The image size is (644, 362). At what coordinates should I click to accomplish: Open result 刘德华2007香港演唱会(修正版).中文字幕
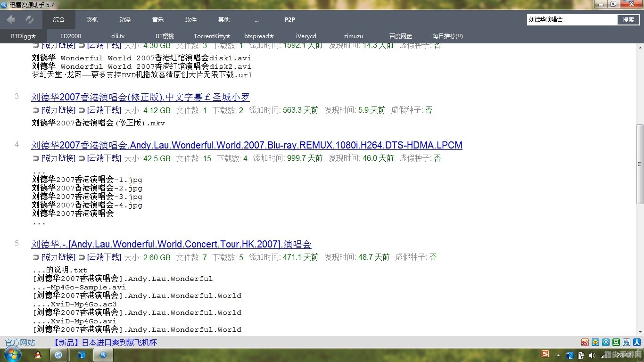[x=140, y=97]
